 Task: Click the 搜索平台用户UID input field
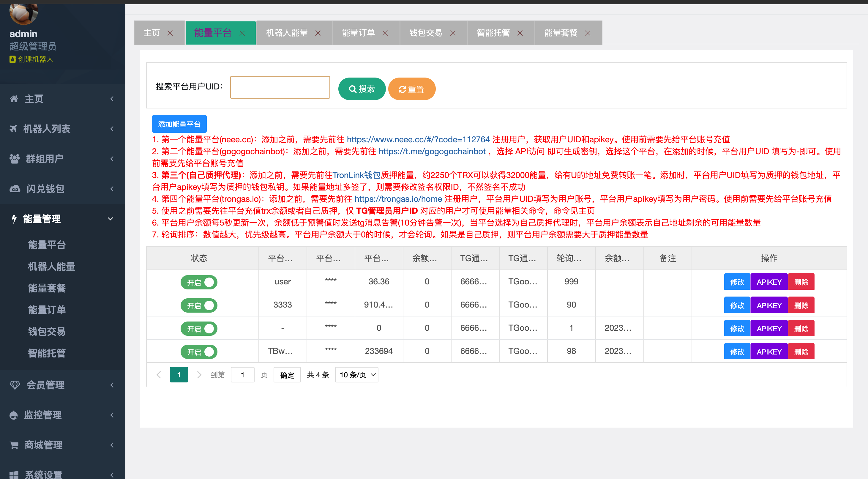(280, 87)
